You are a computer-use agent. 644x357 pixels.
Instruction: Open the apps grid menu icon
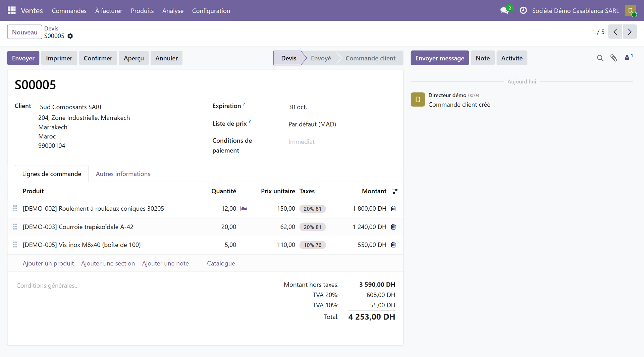[x=12, y=10]
